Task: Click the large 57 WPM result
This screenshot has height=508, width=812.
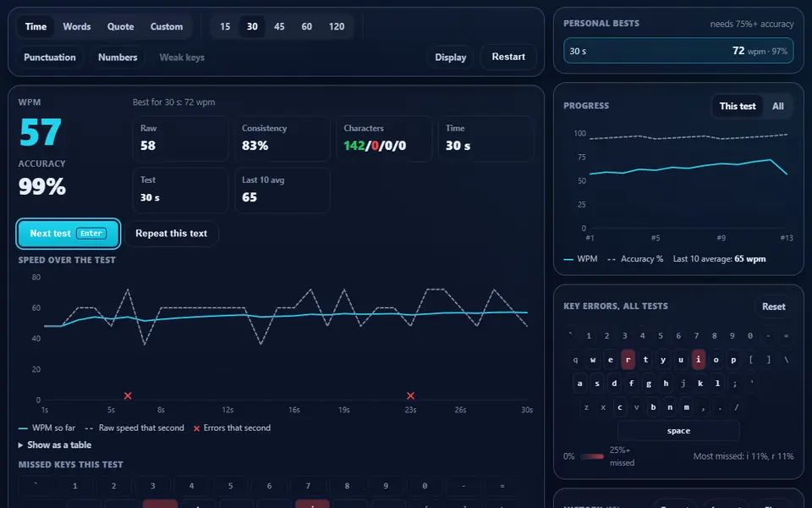Action: click(x=41, y=132)
